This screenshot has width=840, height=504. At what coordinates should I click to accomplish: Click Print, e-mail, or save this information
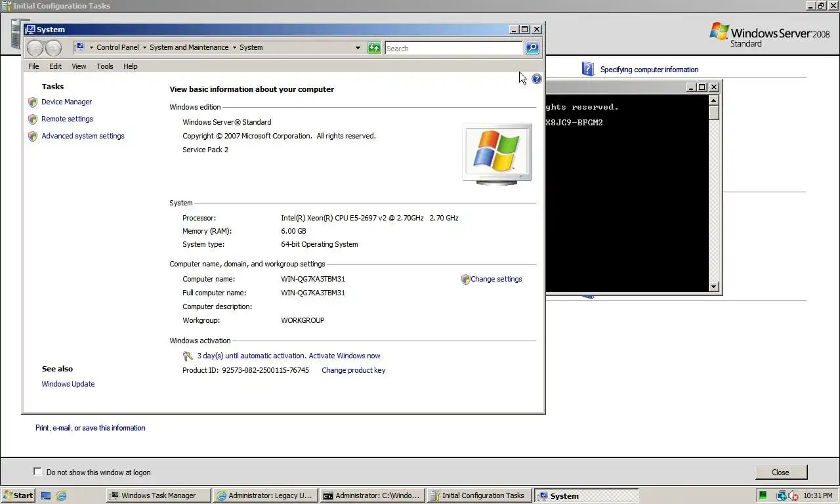(x=90, y=428)
